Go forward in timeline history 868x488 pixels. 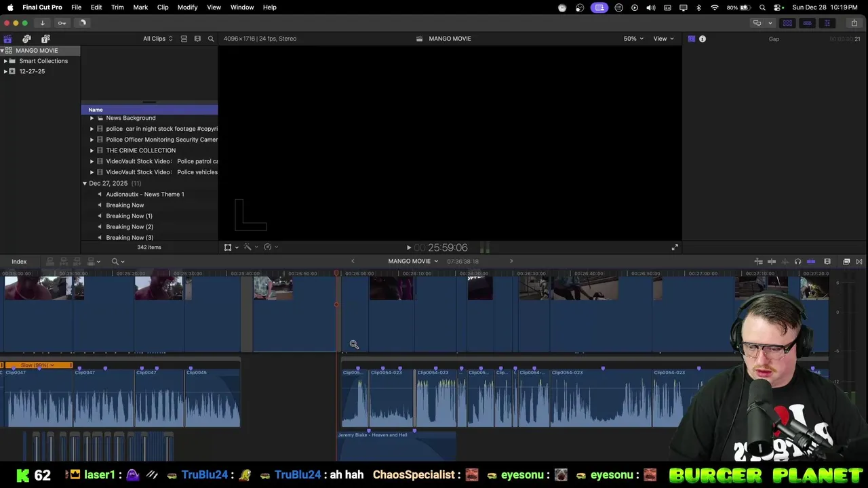[511, 261]
